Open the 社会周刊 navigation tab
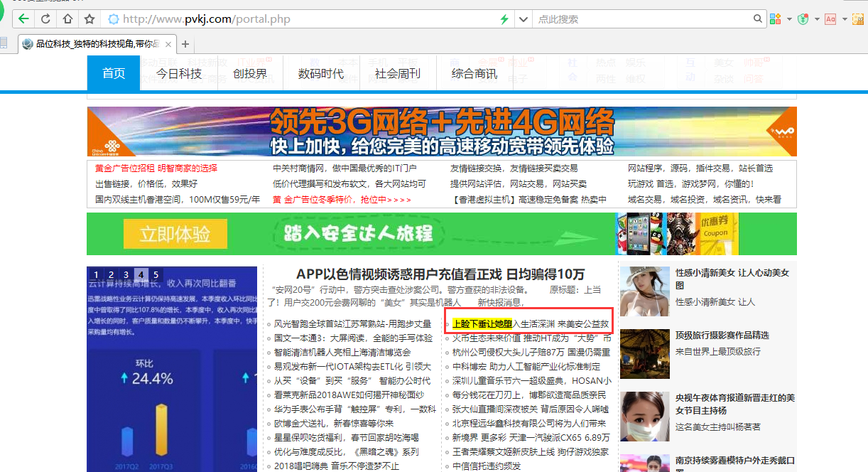Image resolution: width=868 pixels, height=472 pixels. click(398, 73)
